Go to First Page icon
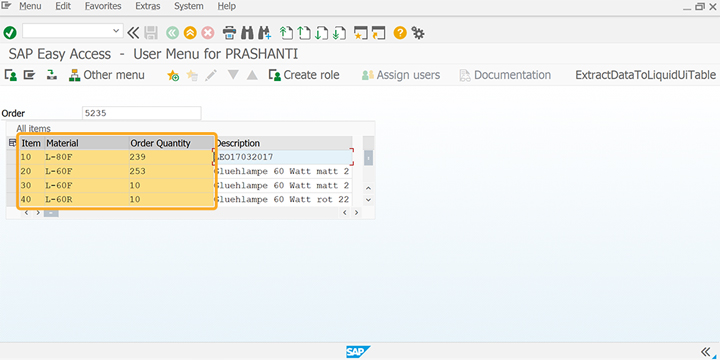Image resolution: width=720 pixels, height=360 pixels. 286,33
